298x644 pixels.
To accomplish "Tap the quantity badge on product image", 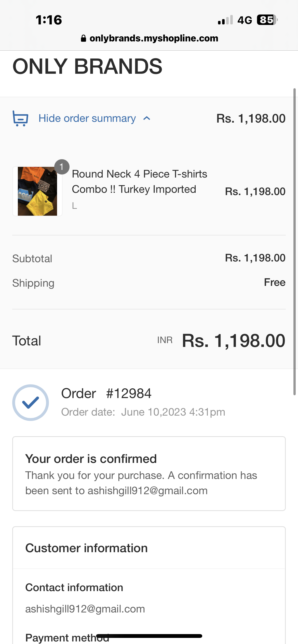I will coord(62,167).
